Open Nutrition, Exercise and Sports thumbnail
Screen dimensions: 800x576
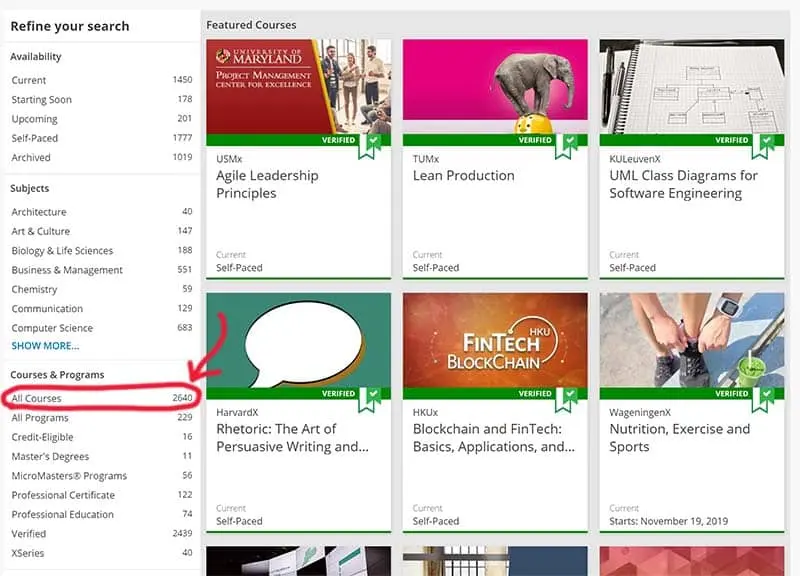(692, 340)
